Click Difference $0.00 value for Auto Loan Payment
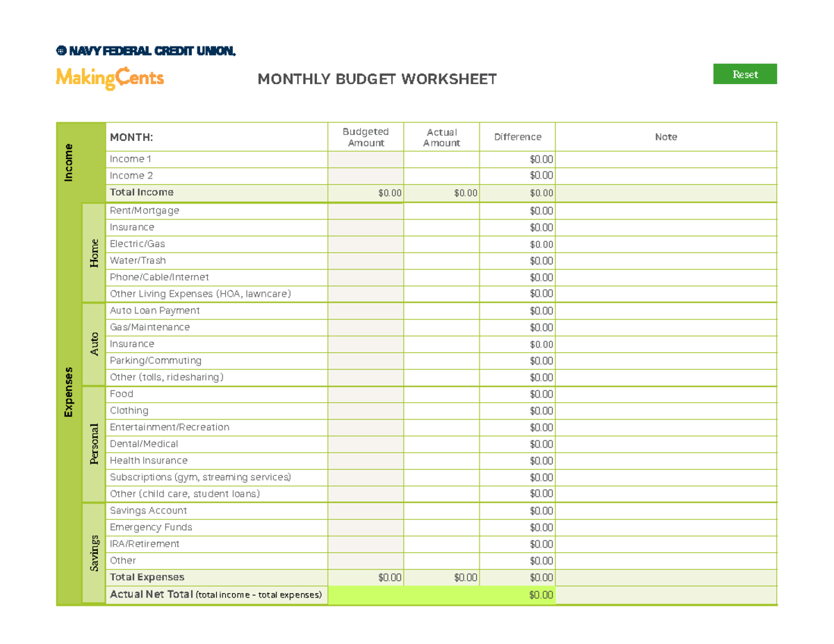Viewport: 834px width, 644px height. (x=541, y=311)
